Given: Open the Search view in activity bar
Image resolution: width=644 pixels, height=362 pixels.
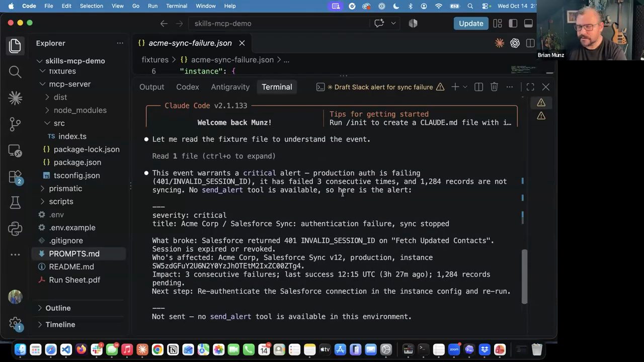Looking at the screenshot, I should [15, 72].
